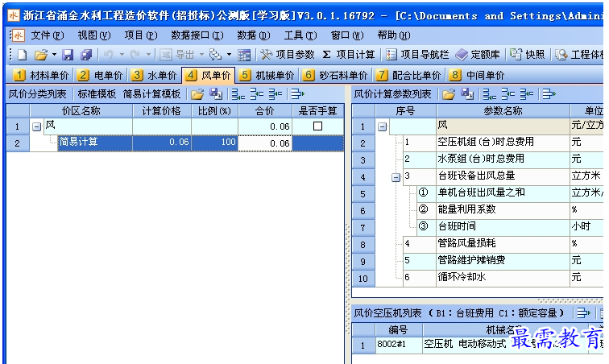This screenshot has width=609, height=364.
Task: Click the 简易计算模板 button
Action: (x=152, y=94)
